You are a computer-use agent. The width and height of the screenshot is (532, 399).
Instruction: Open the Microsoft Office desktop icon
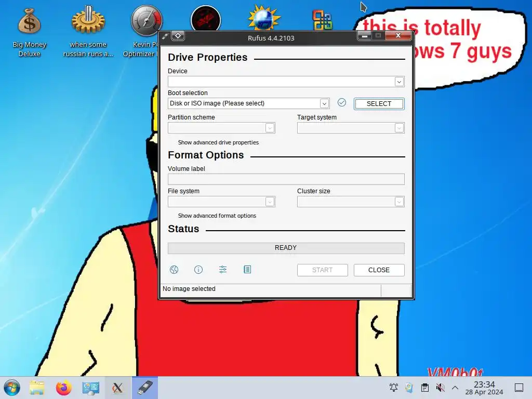pos(323,20)
